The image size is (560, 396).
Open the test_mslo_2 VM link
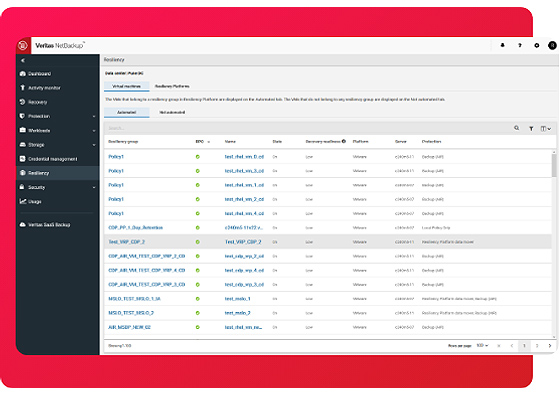pos(238,313)
